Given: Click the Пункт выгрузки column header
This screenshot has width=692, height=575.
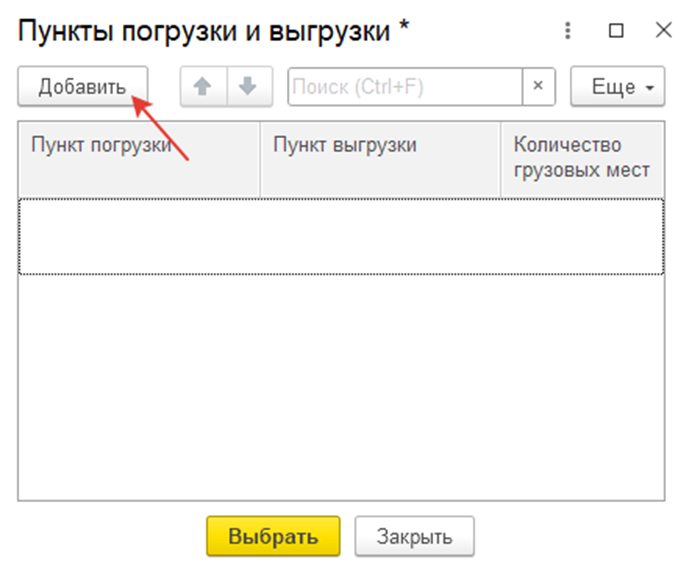Looking at the screenshot, I should click(x=380, y=159).
